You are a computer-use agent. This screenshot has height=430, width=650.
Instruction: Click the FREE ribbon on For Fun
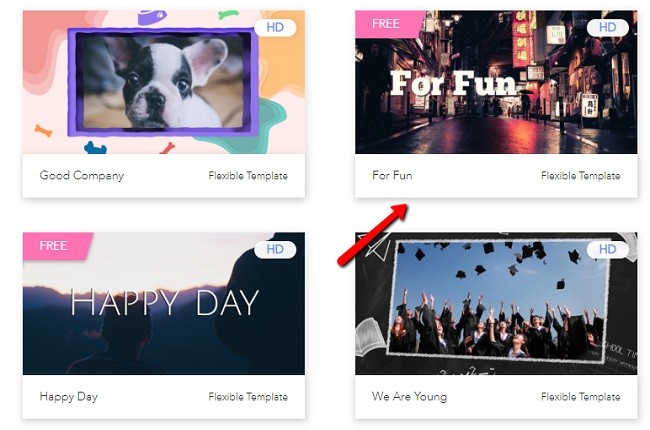pos(388,24)
